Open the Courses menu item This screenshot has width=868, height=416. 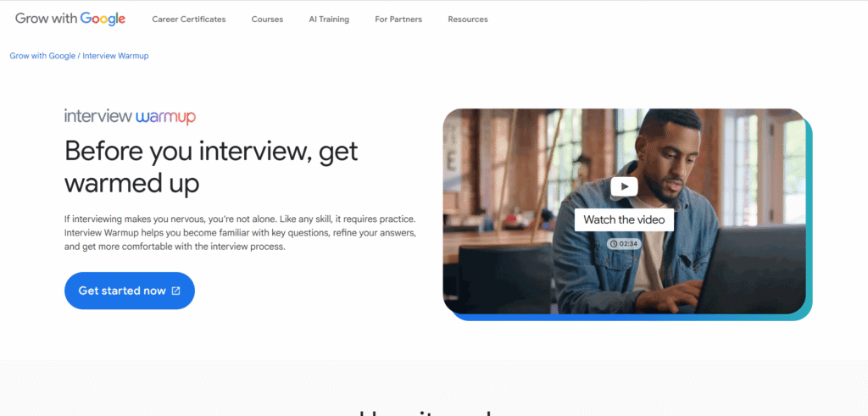click(267, 19)
